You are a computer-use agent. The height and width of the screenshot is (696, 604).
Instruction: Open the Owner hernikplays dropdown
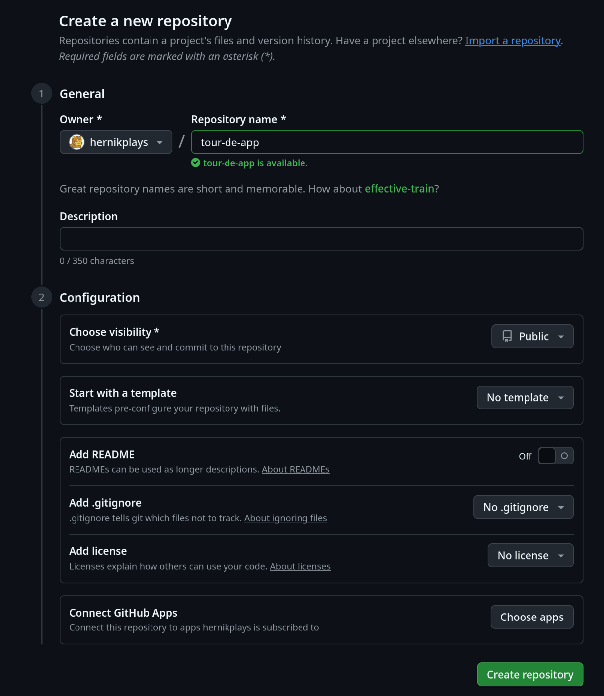(x=116, y=142)
